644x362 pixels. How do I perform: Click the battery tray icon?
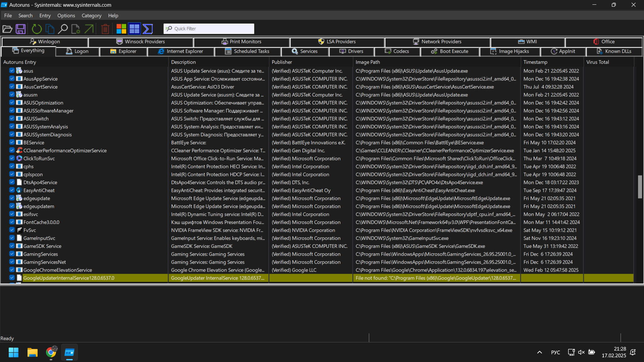point(592,352)
